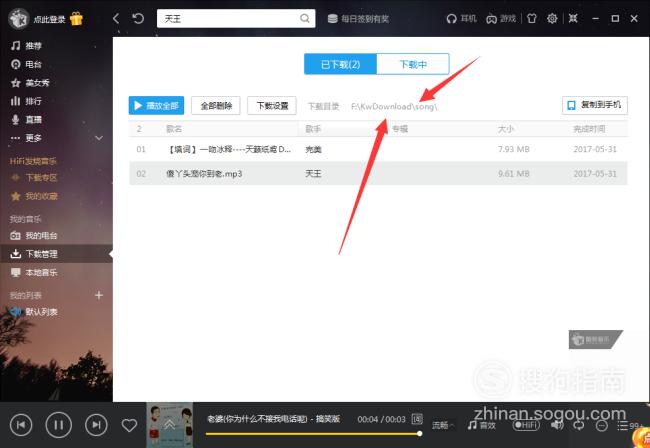Viewport: 650px width, 448px height.
Task: Expand 更多 with the chevron
Action: click(99, 138)
